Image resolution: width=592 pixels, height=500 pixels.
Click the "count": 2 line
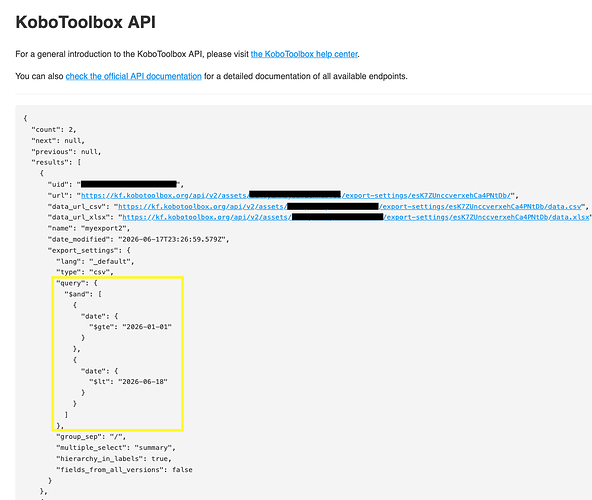click(x=54, y=130)
